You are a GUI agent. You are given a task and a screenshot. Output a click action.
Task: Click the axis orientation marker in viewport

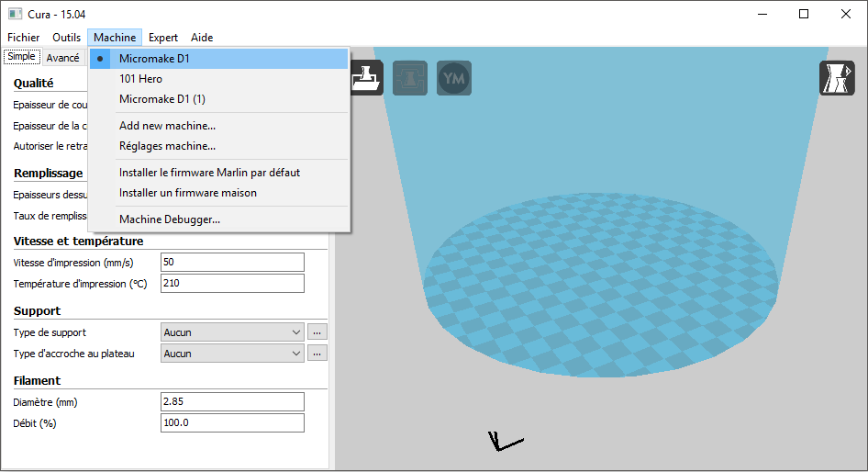point(506,441)
